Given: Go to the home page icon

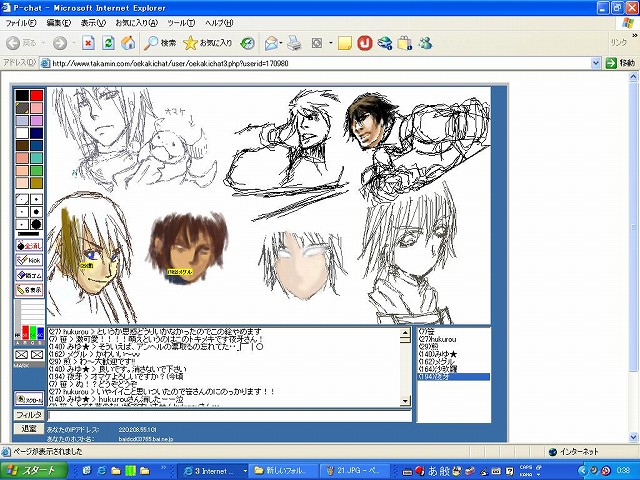Looking at the screenshot, I should click(128, 43).
